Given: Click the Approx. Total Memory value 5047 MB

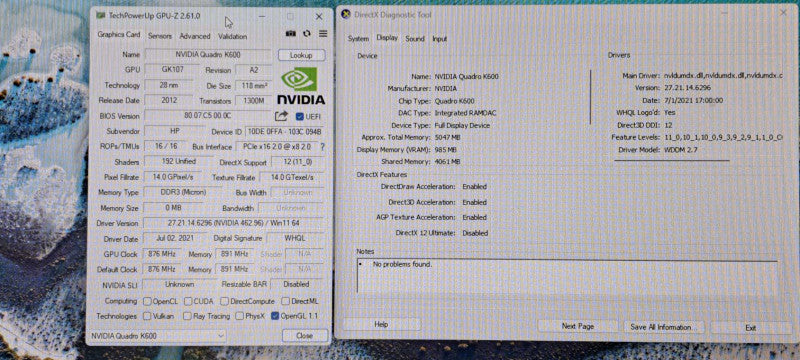Looking at the screenshot, I should click(x=447, y=138).
